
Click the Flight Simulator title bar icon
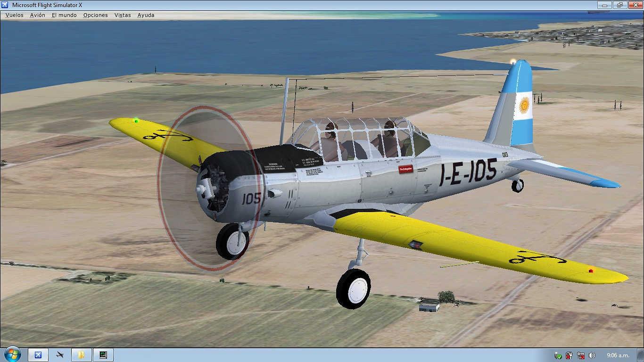(5, 5)
